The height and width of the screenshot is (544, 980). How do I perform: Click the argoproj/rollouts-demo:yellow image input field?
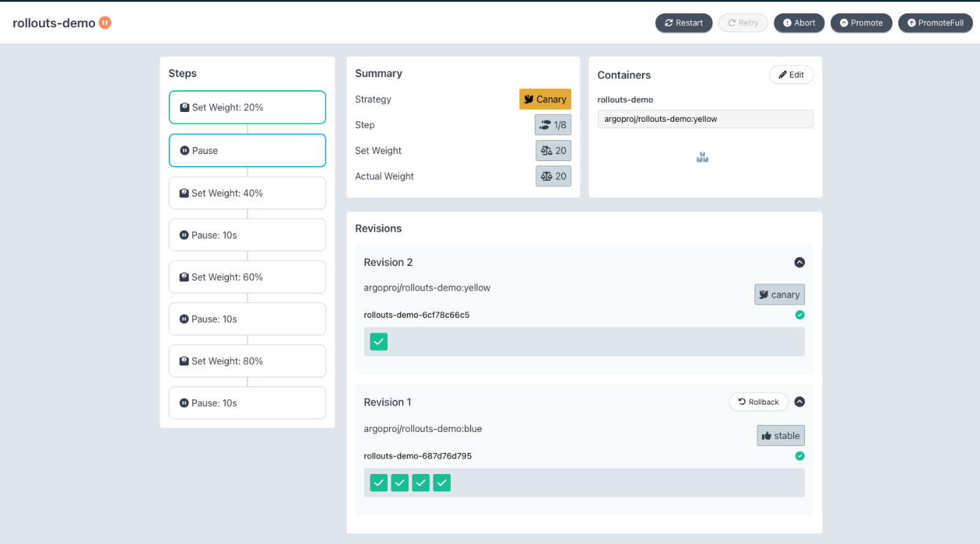[706, 119]
